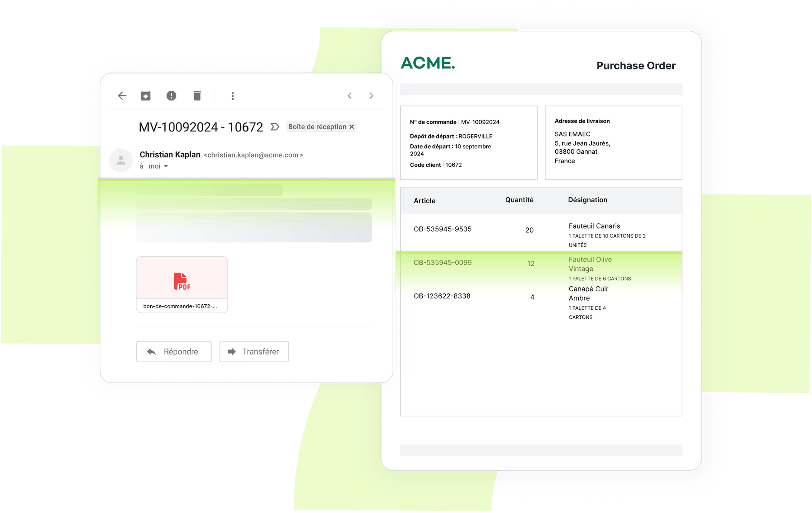Click article OB-535945-0099

443,263
